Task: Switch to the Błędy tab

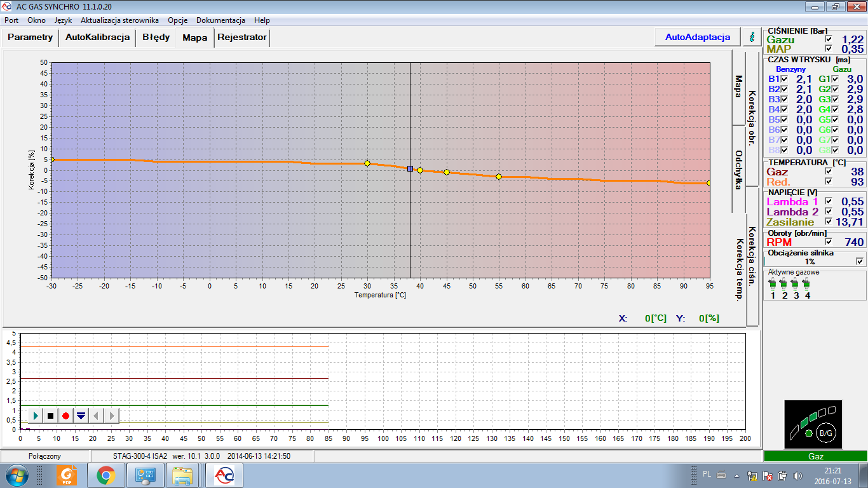Action: 156,37
